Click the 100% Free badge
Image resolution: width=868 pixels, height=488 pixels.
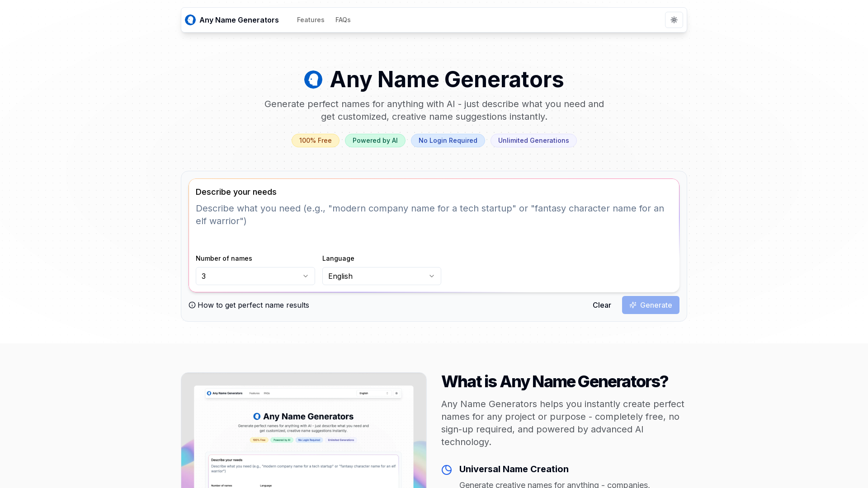pyautogui.click(x=315, y=141)
